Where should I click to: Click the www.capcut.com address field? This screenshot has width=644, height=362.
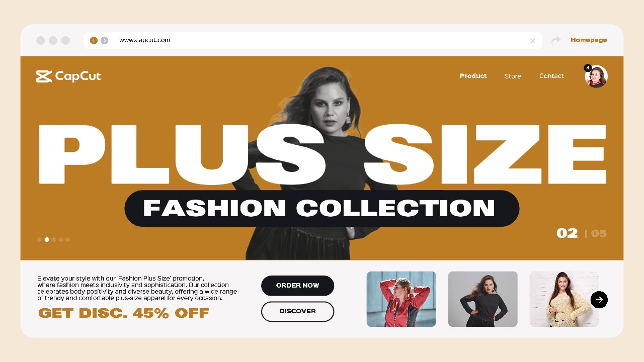[313, 40]
